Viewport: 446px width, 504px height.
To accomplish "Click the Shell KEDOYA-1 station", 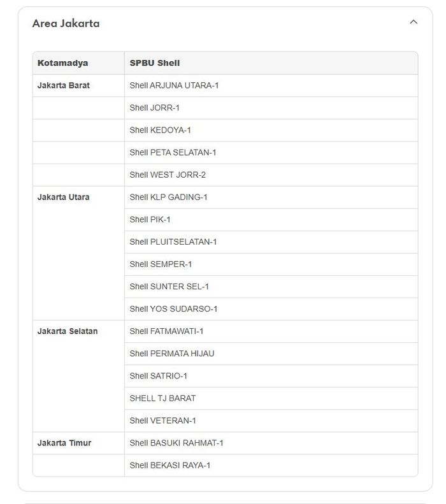I will pos(160,130).
